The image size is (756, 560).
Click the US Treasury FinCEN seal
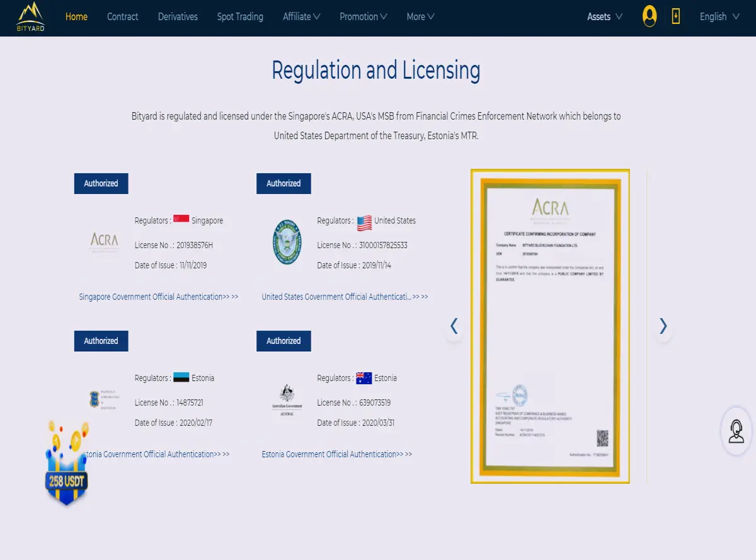tap(287, 243)
